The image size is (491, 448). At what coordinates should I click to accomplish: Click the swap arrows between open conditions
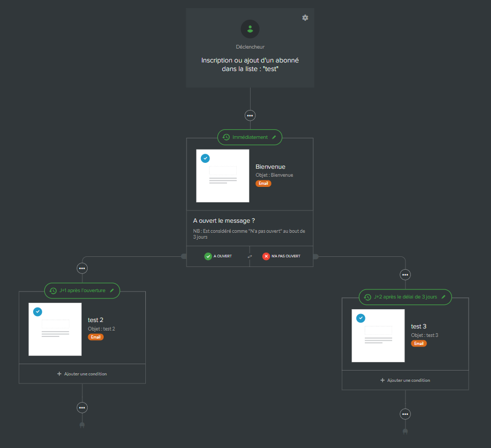coord(250,257)
